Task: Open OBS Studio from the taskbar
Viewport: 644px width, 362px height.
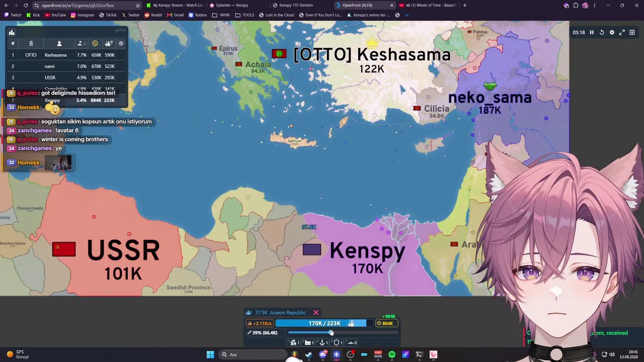Action: [350, 354]
